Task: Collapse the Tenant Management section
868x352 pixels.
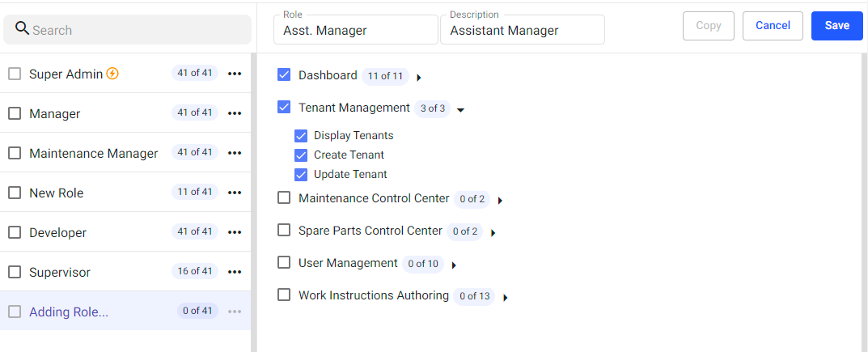Action: pos(460,109)
